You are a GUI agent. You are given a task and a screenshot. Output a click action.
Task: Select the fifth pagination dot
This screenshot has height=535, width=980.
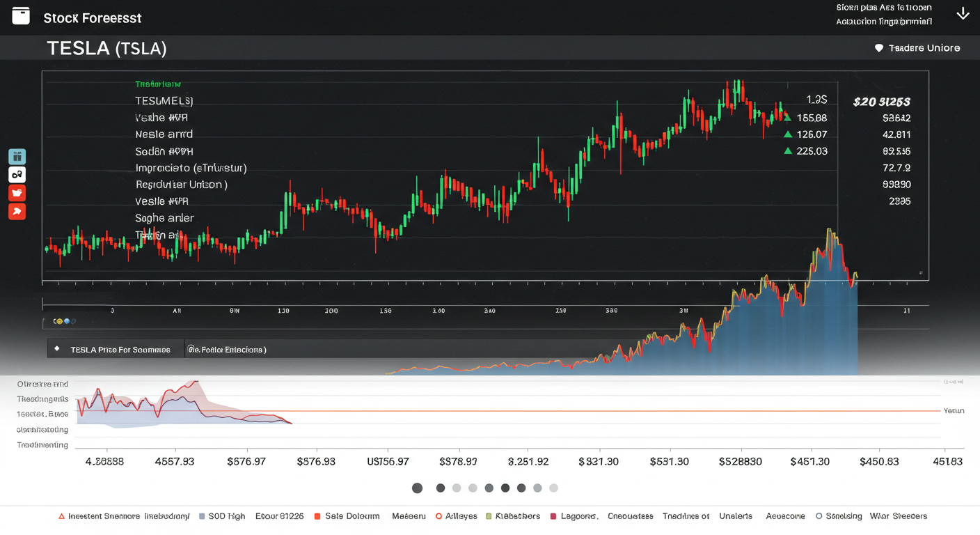[x=489, y=488]
